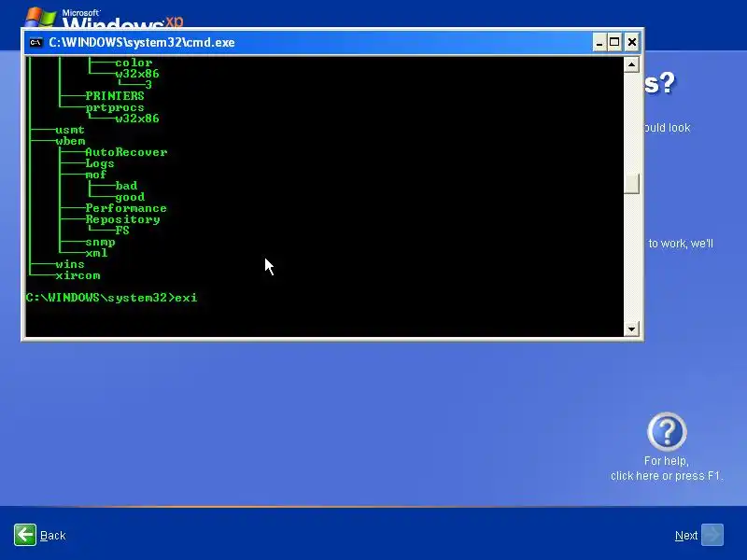Maximize the cmd.exe window

[x=614, y=42]
